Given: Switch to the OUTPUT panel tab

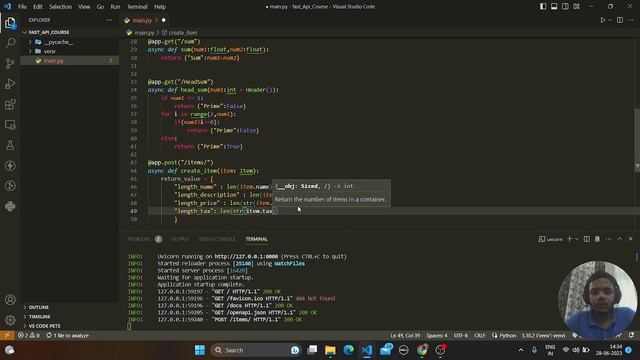Looking at the screenshot, I should point(180,239).
